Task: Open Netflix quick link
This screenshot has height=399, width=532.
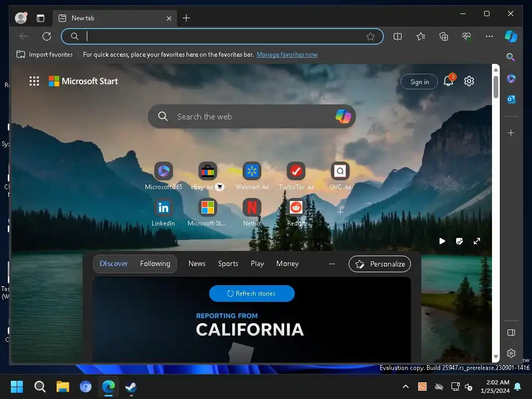Action: pyautogui.click(x=252, y=212)
